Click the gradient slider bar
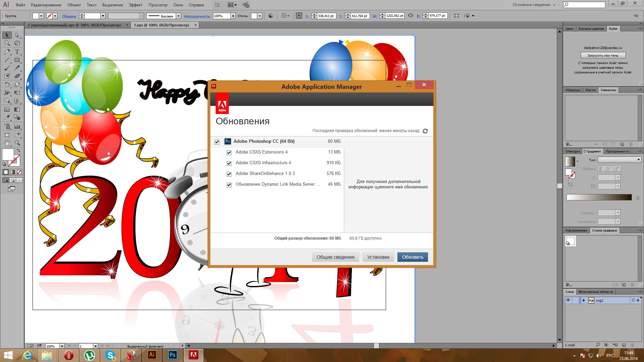The height and width of the screenshot is (362, 644). click(599, 197)
